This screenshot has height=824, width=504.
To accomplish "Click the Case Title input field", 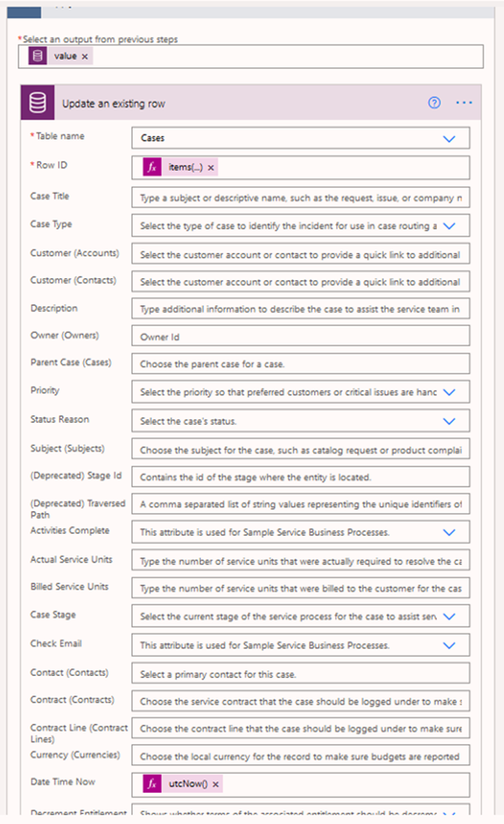I will tap(300, 198).
